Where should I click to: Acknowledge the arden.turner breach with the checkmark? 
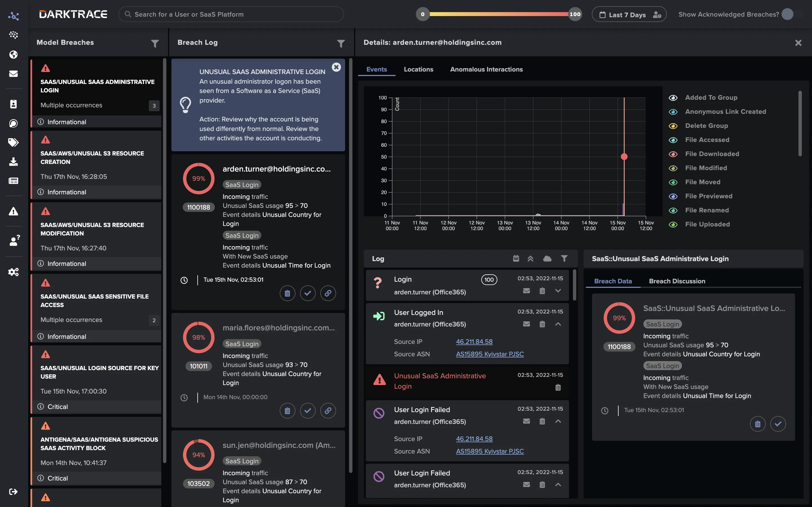pyautogui.click(x=308, y=293)
